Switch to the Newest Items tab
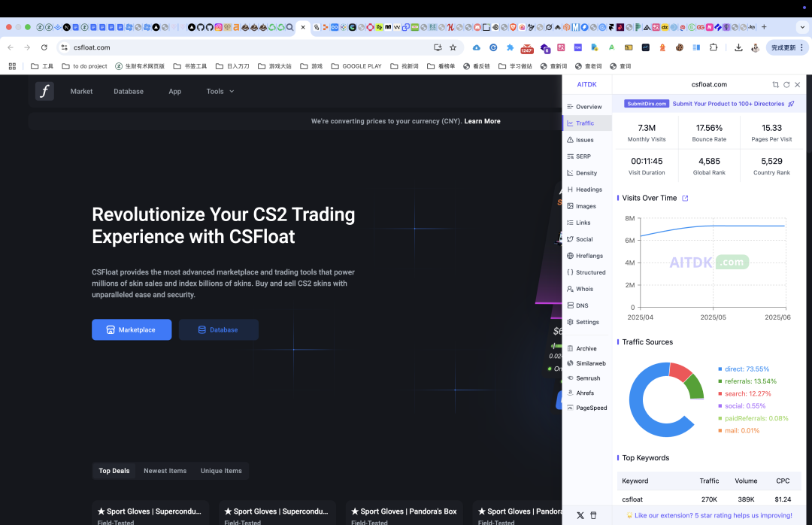 point(165,471)
